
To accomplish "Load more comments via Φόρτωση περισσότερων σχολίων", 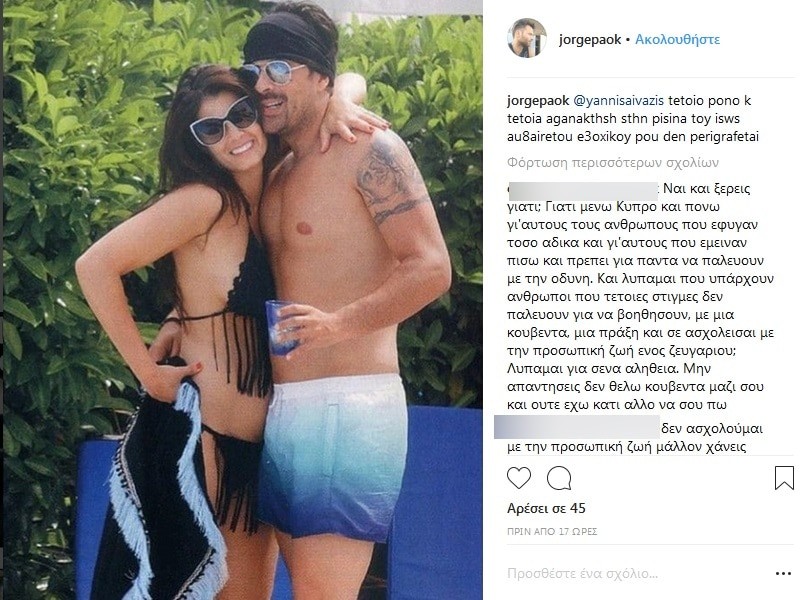I will coord(613,163).
